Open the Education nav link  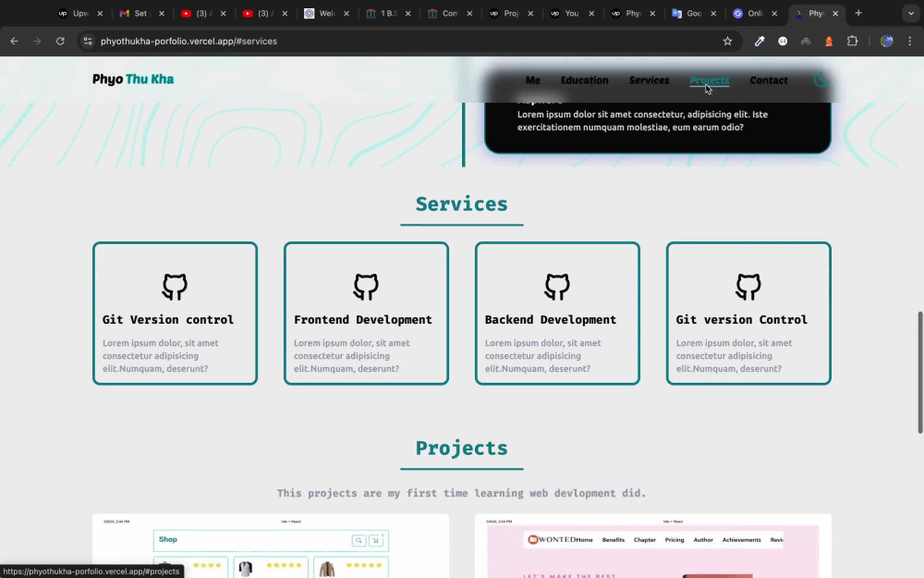click(x=585, y=80)
